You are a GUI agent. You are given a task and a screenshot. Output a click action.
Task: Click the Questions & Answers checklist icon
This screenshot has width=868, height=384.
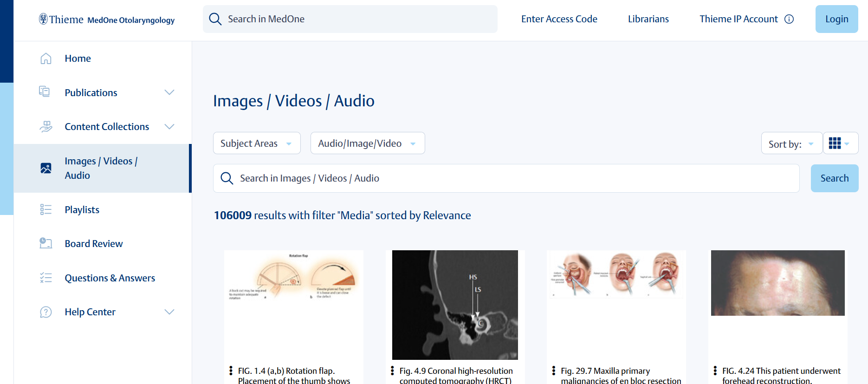[x=45, y=278]
